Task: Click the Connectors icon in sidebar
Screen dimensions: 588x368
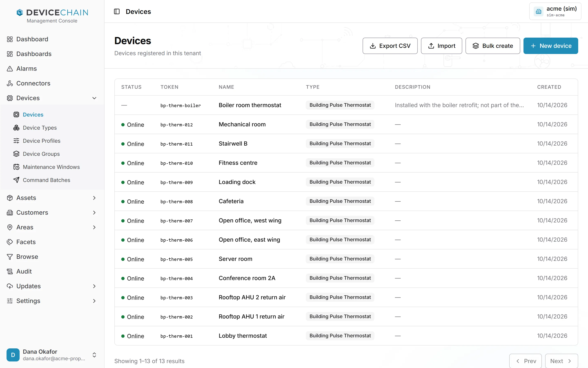Action: pyautogui.click(x=10, y=83)
